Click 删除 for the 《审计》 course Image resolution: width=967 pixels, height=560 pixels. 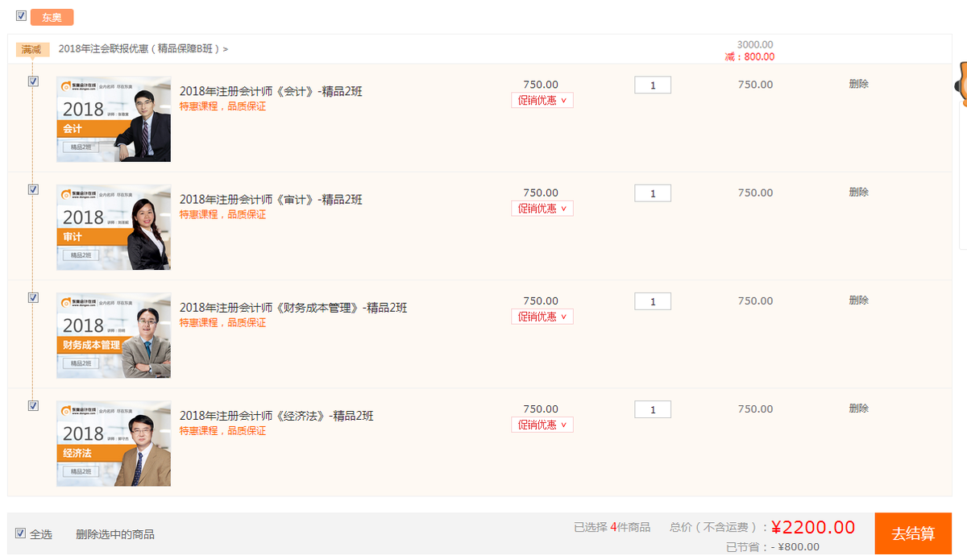pyautogui.click(x=858, y=192)
